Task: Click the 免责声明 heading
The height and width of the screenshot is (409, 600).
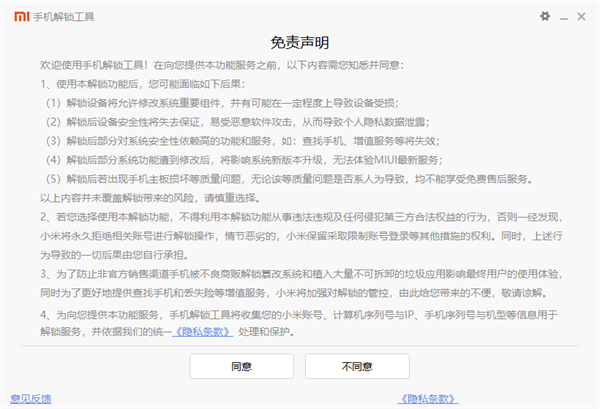Action: 299,42
